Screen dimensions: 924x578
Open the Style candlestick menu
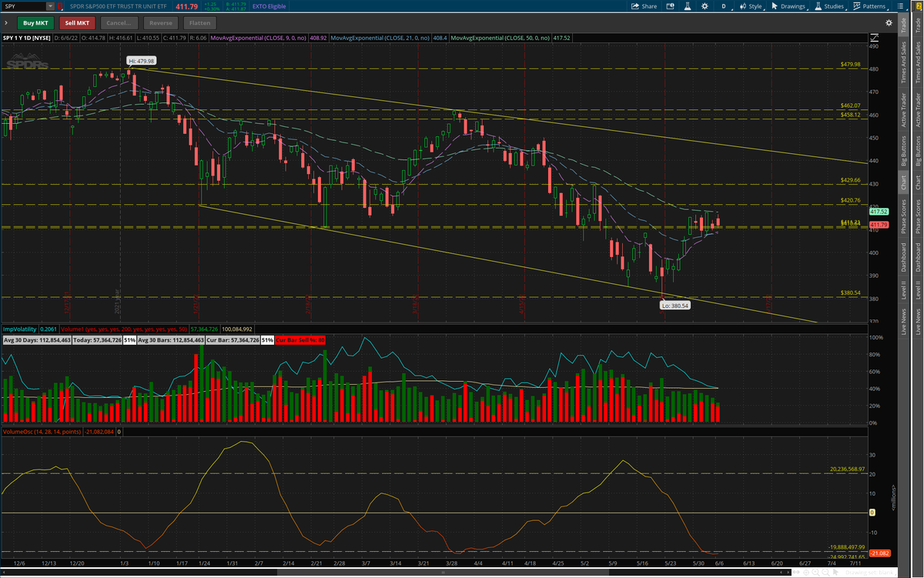click(x=750, y=6)
